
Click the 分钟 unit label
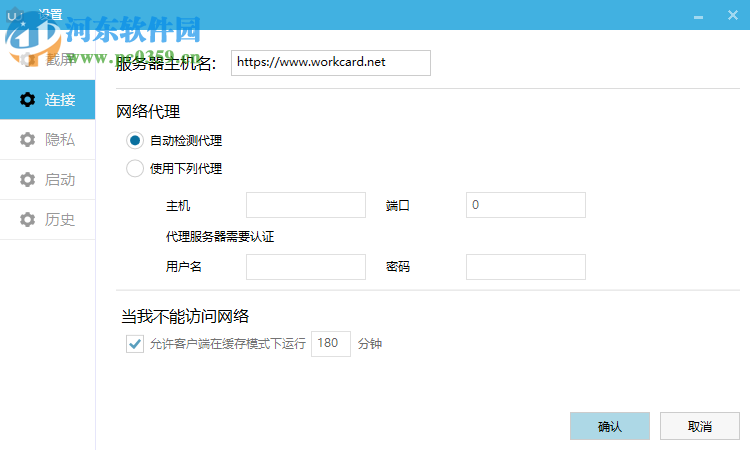pos(370,344)
